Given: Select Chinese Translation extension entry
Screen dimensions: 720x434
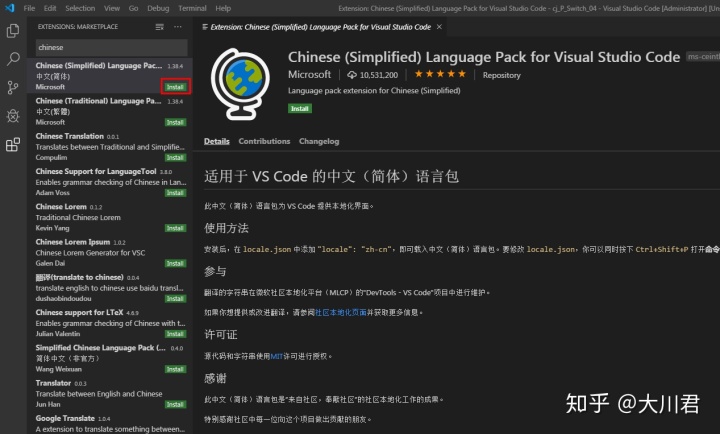Looking at the screenshot, I should 110,147.
